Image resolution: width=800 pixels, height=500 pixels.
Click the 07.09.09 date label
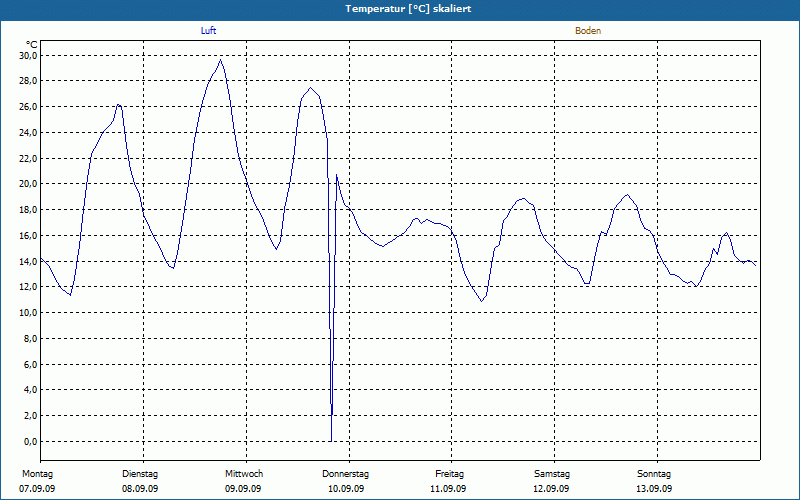(x=37, y=489)
